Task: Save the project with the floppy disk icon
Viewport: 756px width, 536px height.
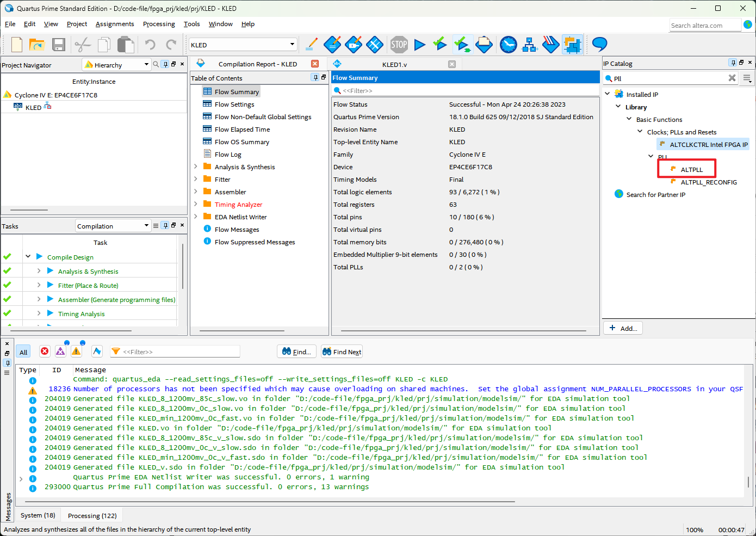Action: 59,45
